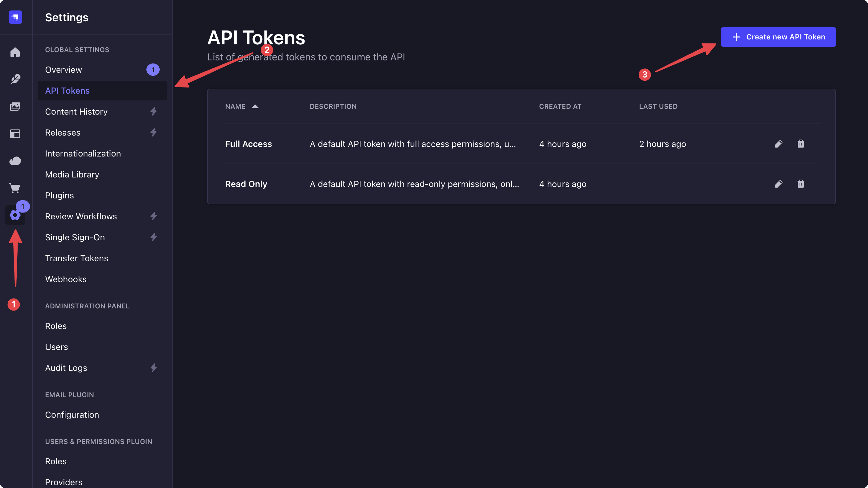This screenshot has width=868, height=488.
Task: Edit the Read Only token via pencil icon
Action: tap(779, 184)
